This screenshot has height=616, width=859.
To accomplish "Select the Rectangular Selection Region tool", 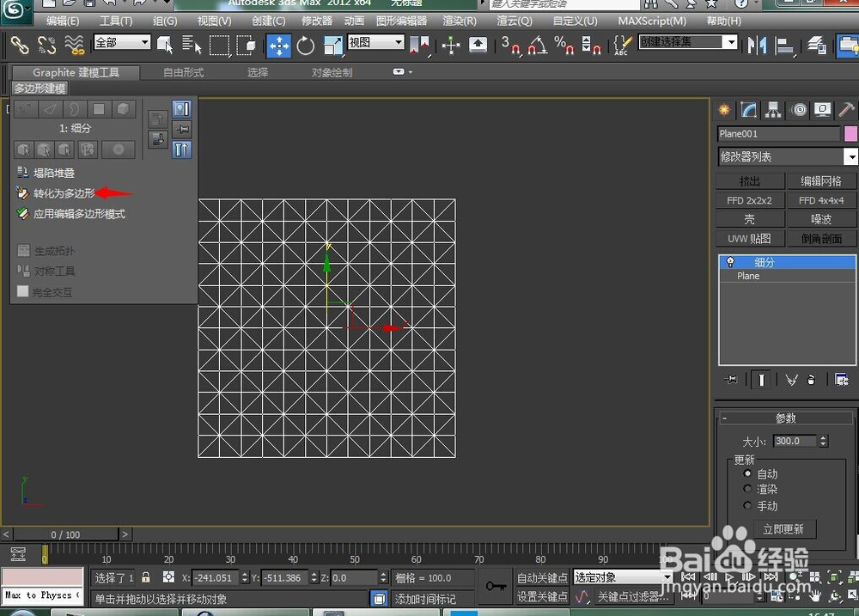I will point(220,45).
